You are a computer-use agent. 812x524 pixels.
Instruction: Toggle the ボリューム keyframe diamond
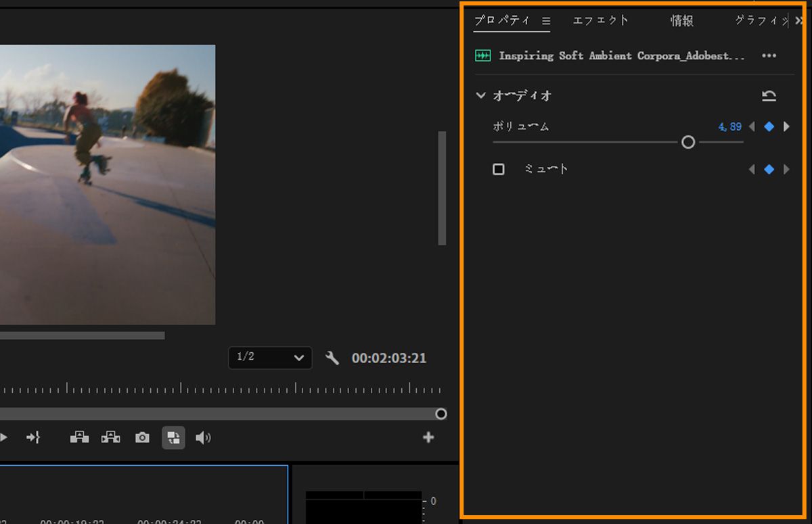coord(769,126)
